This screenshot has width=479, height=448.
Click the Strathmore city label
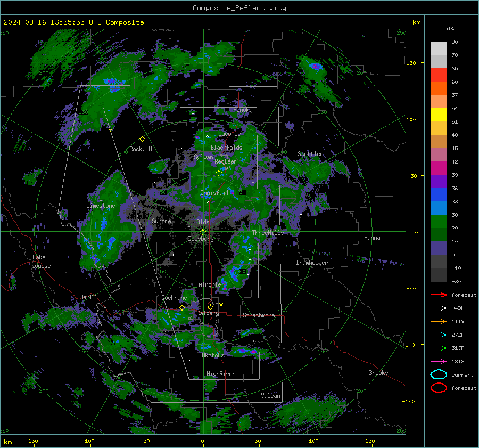pos(259,315)
